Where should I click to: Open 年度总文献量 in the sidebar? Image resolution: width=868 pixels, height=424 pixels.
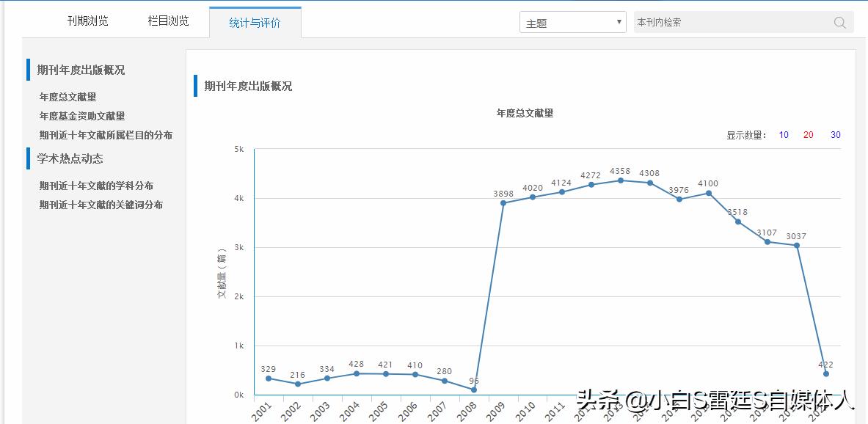(x=68, y=96)
